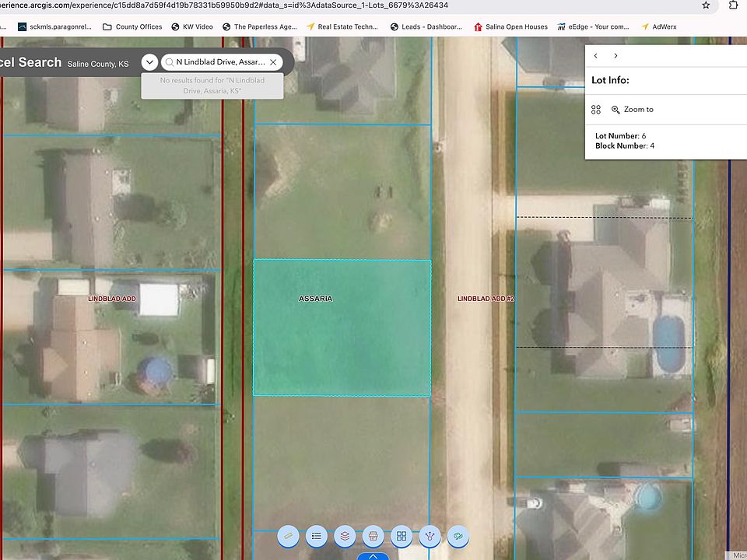
Task: Open the Print map tool
Action: pyautogui.click(x=373, y=536)
